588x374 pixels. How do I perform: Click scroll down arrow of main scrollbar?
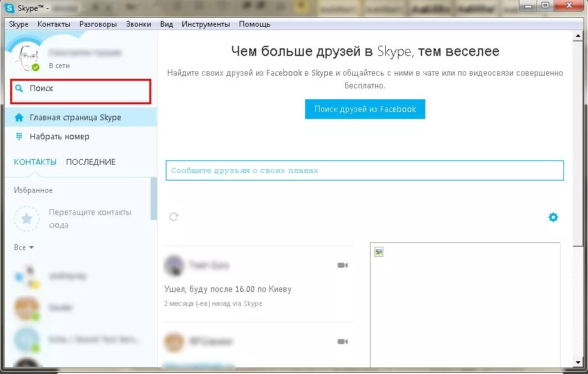pyautogui.click(x=578, y=363)
